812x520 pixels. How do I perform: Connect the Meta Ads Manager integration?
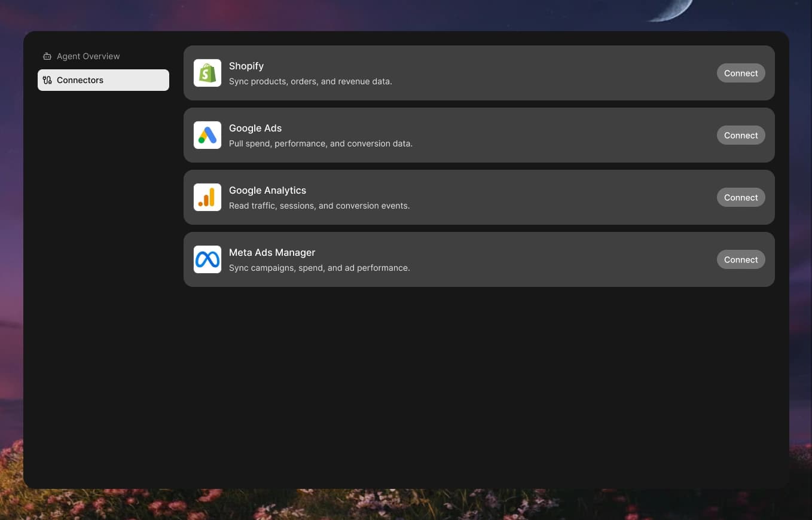point(741,259)
